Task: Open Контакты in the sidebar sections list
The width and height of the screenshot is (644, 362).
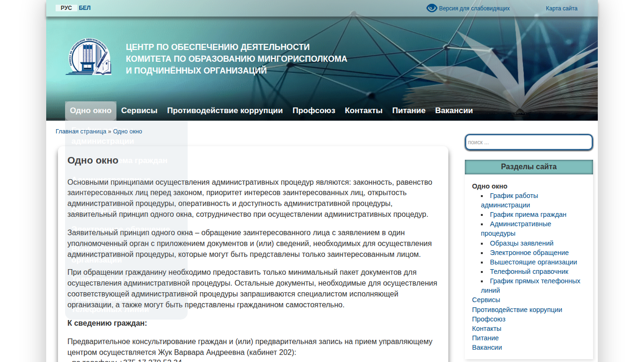Action: (x=487, y=329)
